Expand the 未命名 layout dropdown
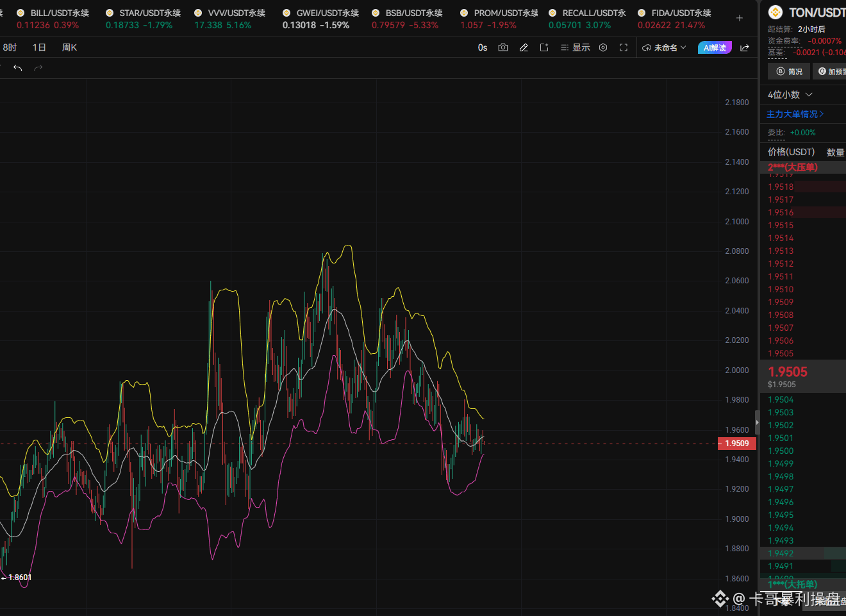The height and width of the screenshot is (616, 846). coord(664,47)
